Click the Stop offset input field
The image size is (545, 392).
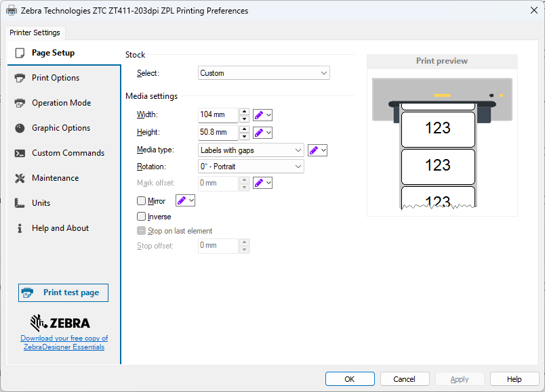tap(218, 246)
